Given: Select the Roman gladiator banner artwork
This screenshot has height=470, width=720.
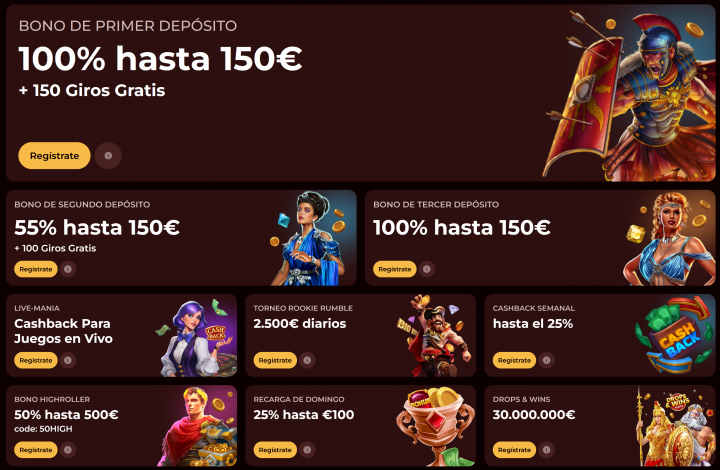Looking at the screenshot, I should tap(629, 95).
